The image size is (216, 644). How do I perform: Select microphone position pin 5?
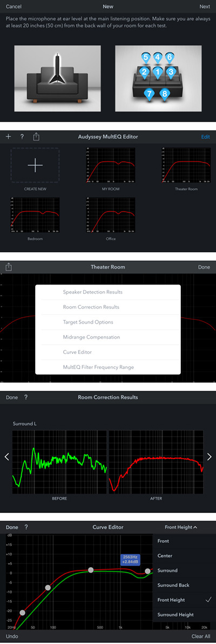tap(146, 57)
